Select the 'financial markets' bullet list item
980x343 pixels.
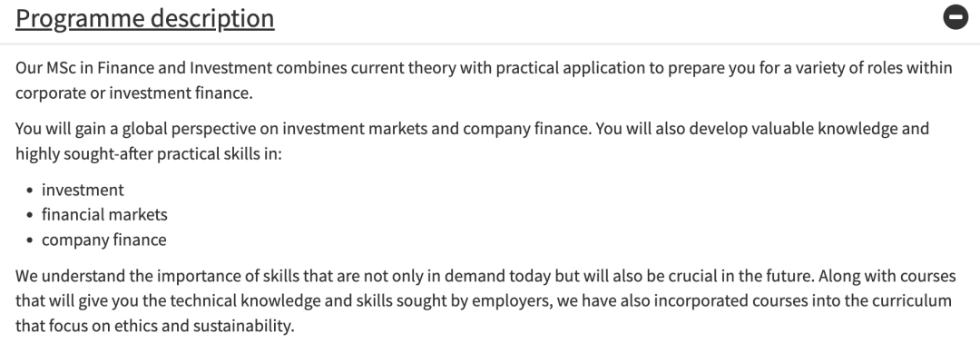click(104, 215)
